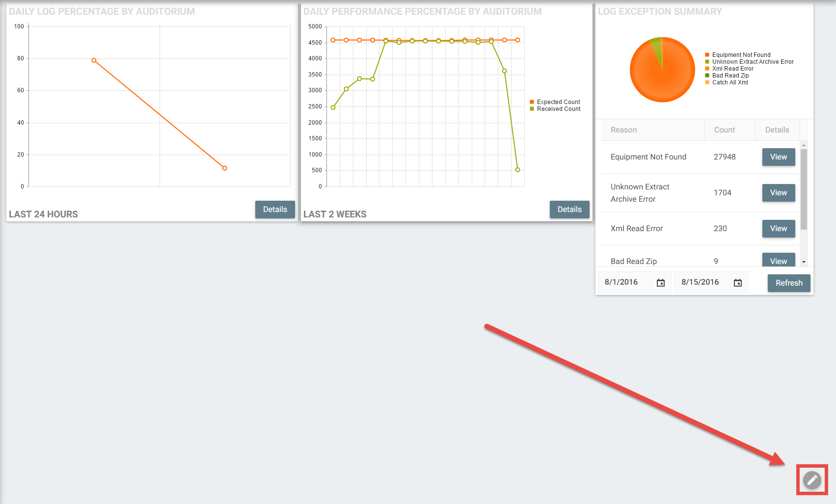Click the Bad Read Zip legend item

pos(730,76)
